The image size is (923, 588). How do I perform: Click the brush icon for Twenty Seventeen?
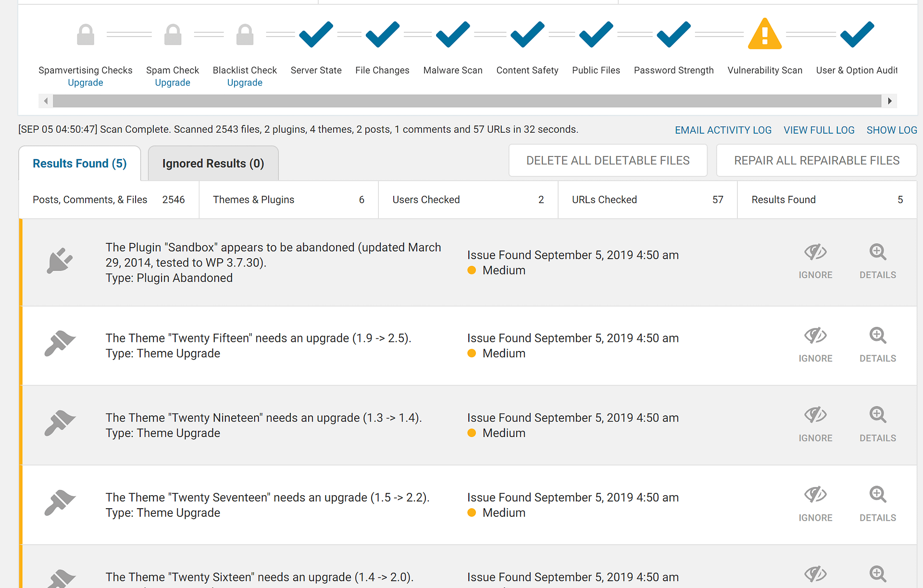coord(60,503)
